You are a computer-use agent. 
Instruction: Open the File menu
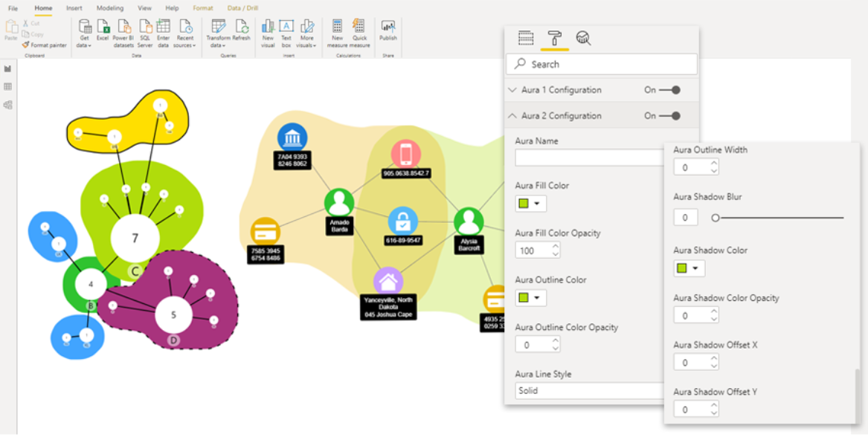(13, 8)
